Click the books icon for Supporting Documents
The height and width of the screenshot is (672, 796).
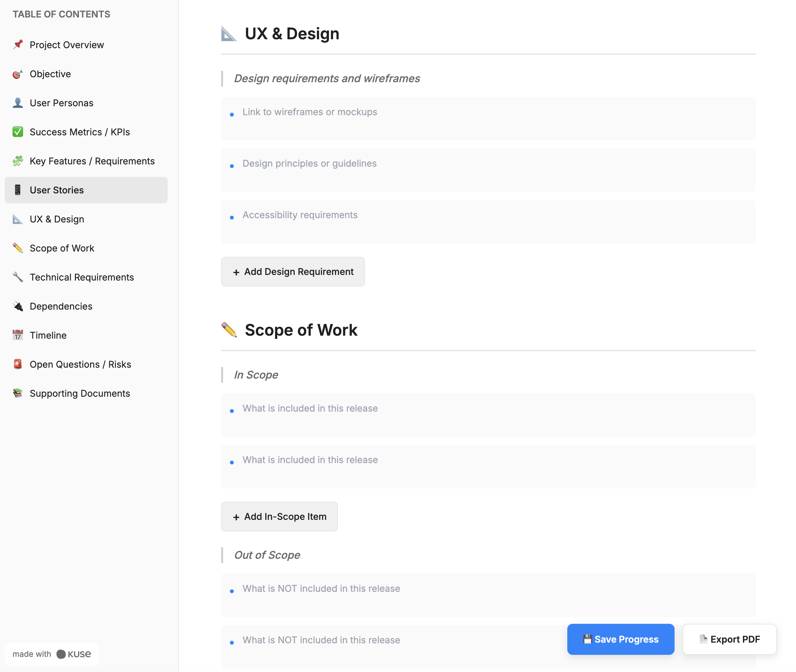(17, 393)
